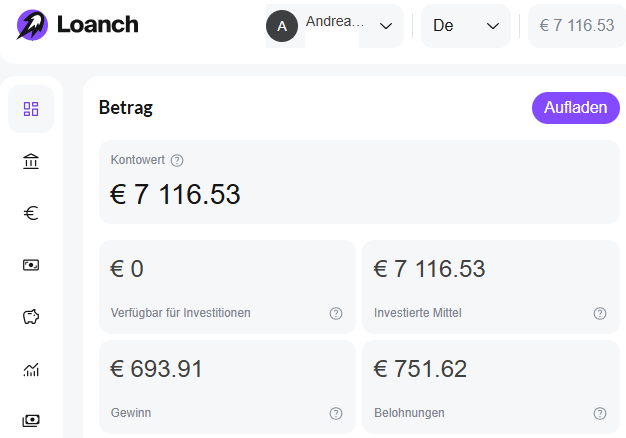Image resolution: width=626 pixels, height=438 pixels.
Task: Open the Investierte Mittel card
Action: tap(491, 287)
